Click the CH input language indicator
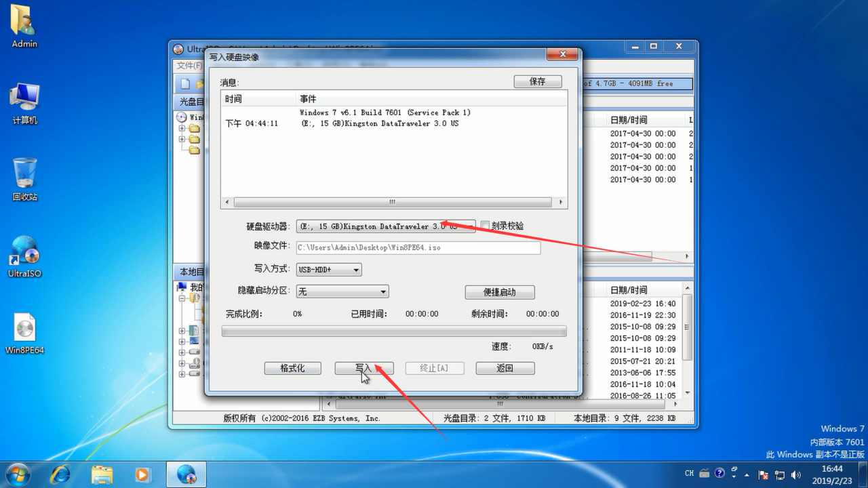The width and height of the screenshot is (868, 488). (x=689, y=474)
